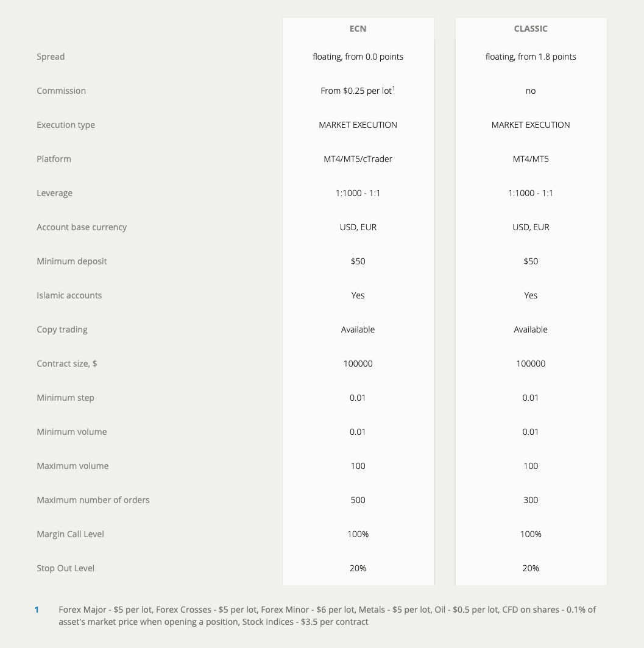Click the Minimum deposit row label
Image resolution: width=644 pixels, height=648 pixels.
[71, 261]
